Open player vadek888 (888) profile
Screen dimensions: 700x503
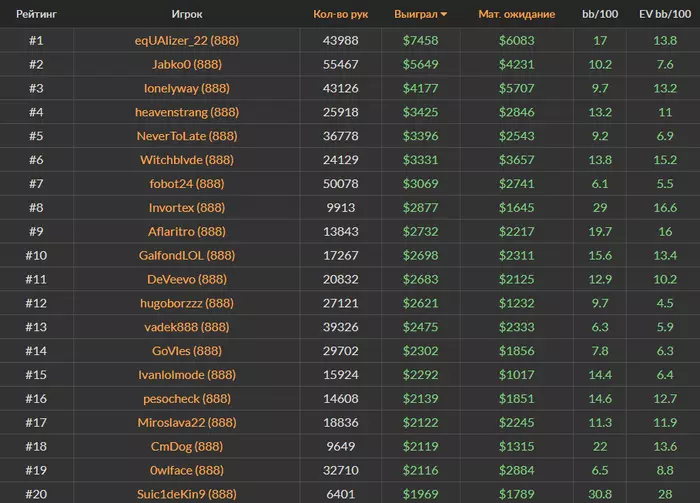coord(187,327)
